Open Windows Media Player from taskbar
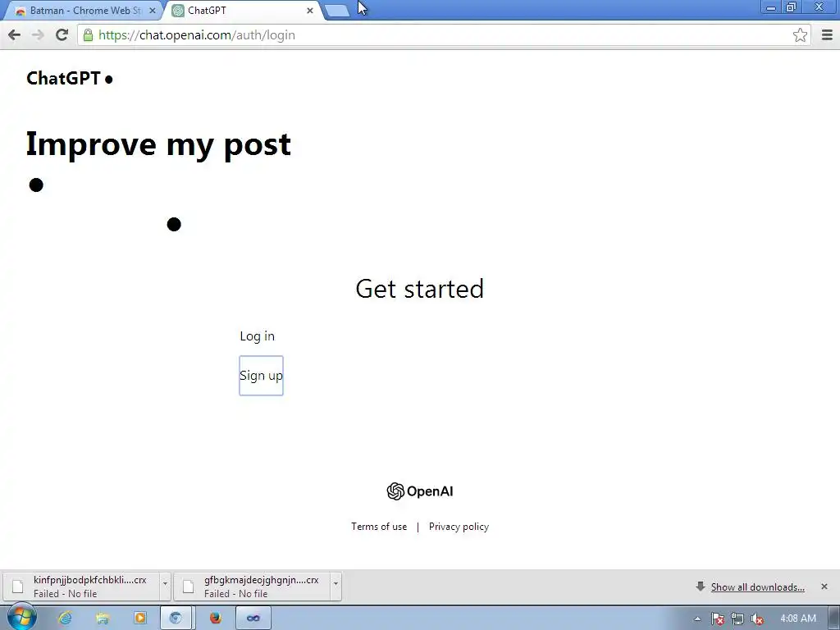Viewport: 840px width, 630px height. [139, 619]
